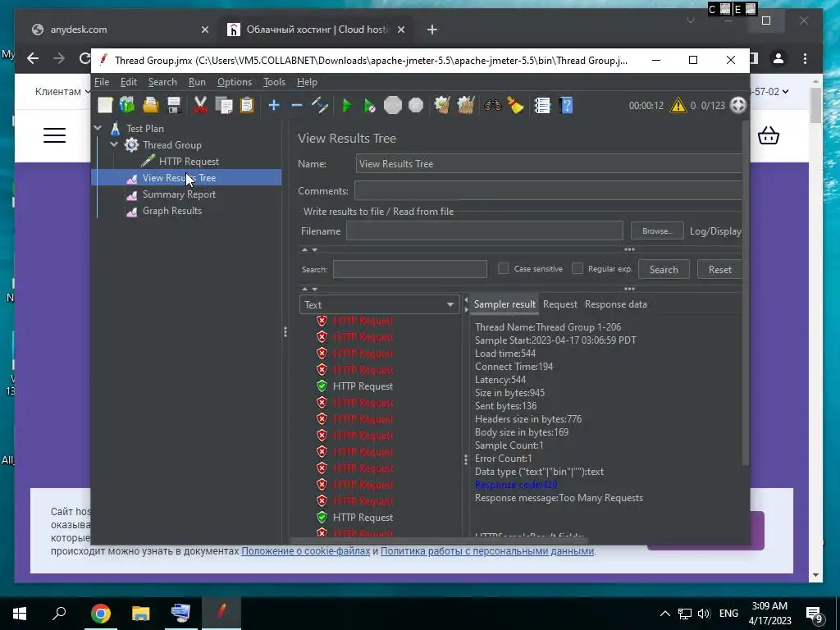
Task: Click the shopping basket icon on webpage
Action: (768, 135)
